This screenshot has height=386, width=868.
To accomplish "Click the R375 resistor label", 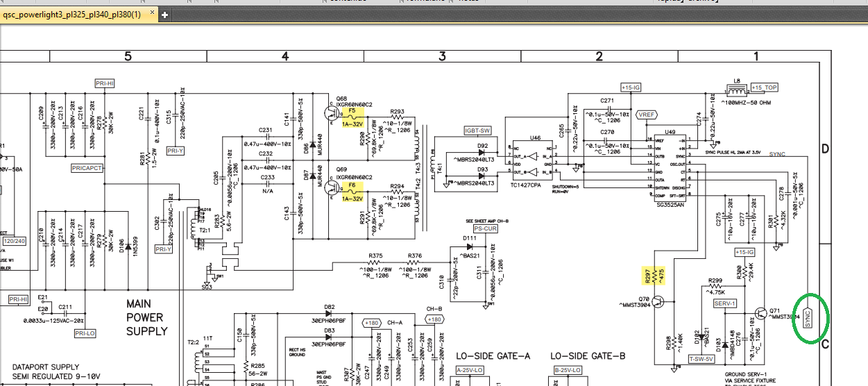I will [x=375, y=256].
